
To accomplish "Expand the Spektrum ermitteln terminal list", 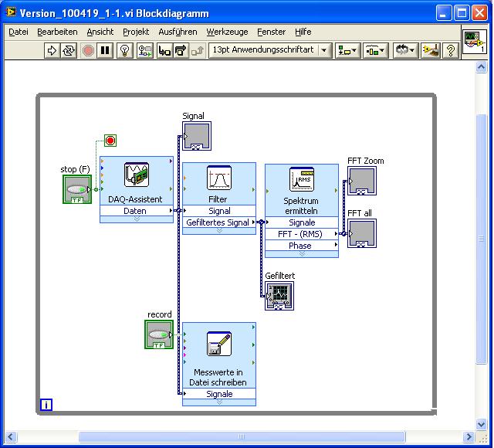I will pos(302,254).
